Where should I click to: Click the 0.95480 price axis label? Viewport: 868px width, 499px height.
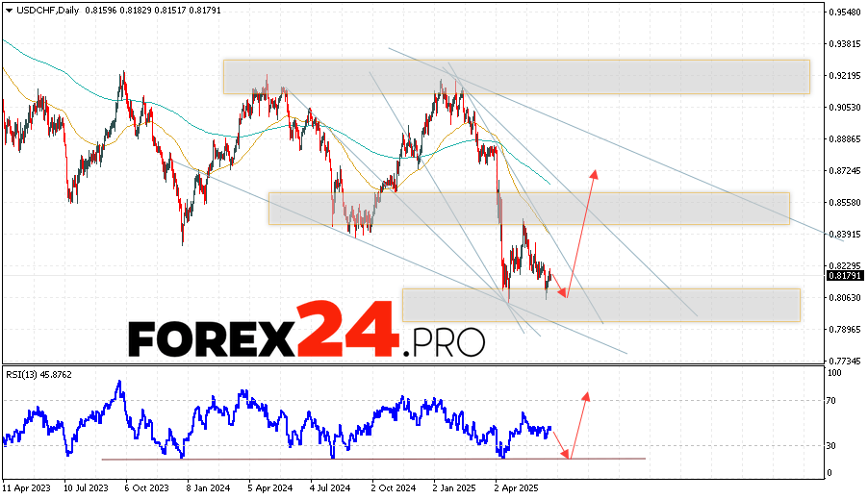point(843,12)
